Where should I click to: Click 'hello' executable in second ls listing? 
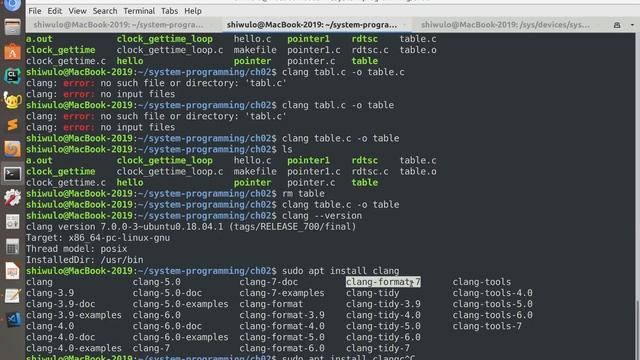coord(130,183)
